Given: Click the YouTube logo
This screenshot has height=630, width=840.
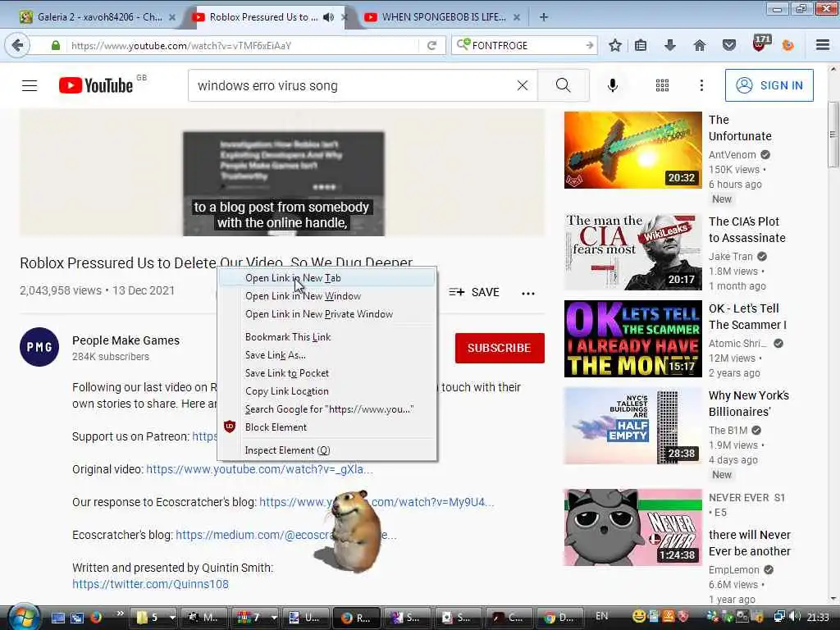Looking at the screenshot, I should tap(96, 85).
